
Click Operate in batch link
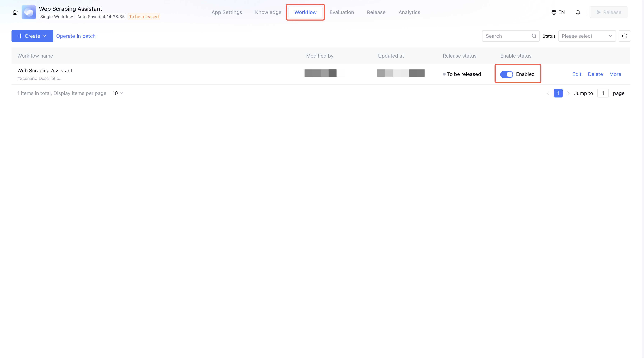pos(76,36)
